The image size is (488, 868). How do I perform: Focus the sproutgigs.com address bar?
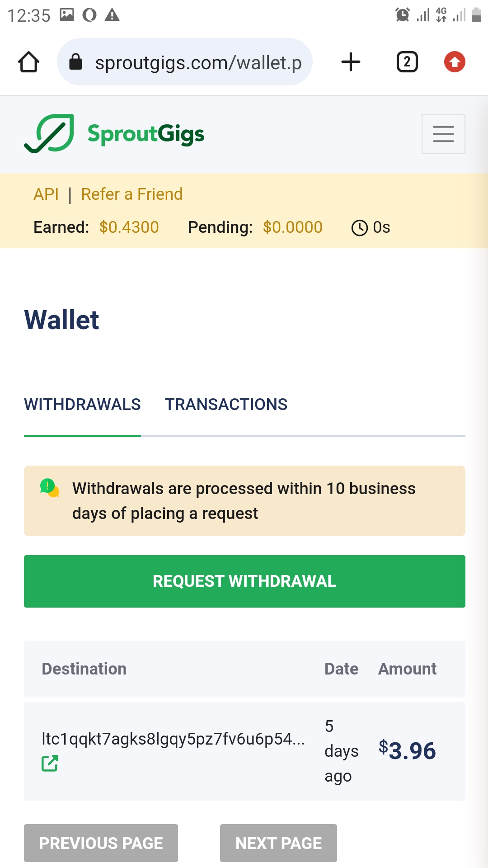(x=198, y=62)
